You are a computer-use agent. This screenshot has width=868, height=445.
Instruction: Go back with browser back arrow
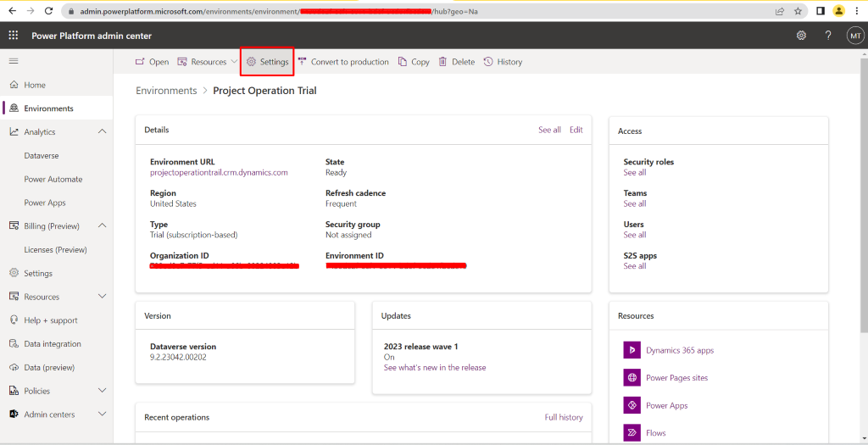coord(13,10)
